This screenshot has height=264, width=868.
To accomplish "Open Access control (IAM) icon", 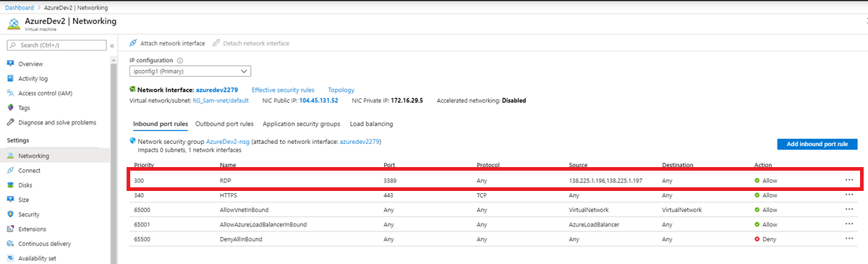I will [x=11, y=93].
